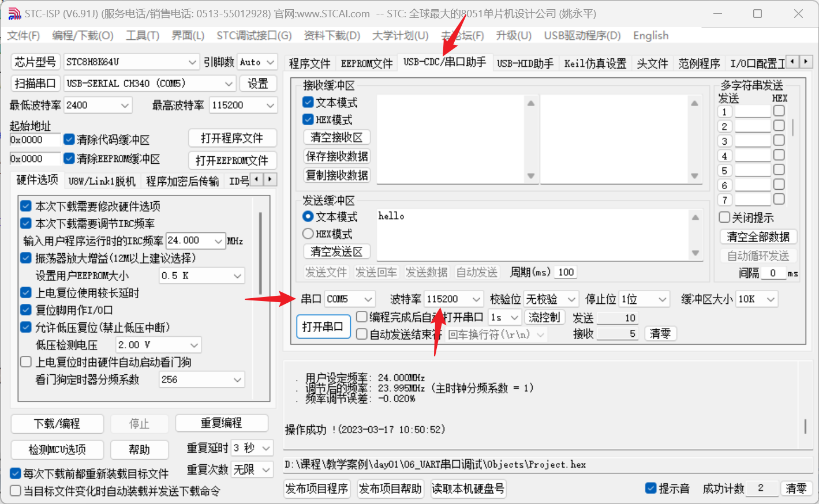Click the hardware options vertical scrollbar
This screenshot has width=819, height=504.
tap(261, 254)
